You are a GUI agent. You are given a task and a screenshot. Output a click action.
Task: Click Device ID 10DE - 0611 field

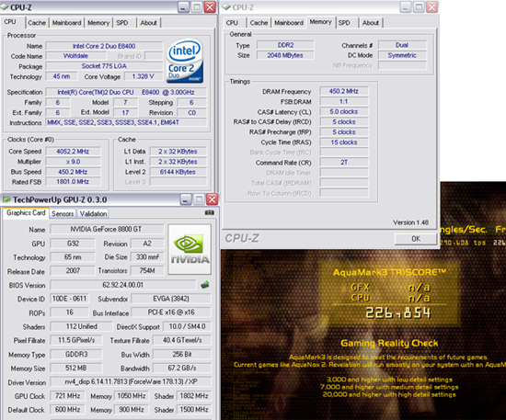click(x=69, y=299)
